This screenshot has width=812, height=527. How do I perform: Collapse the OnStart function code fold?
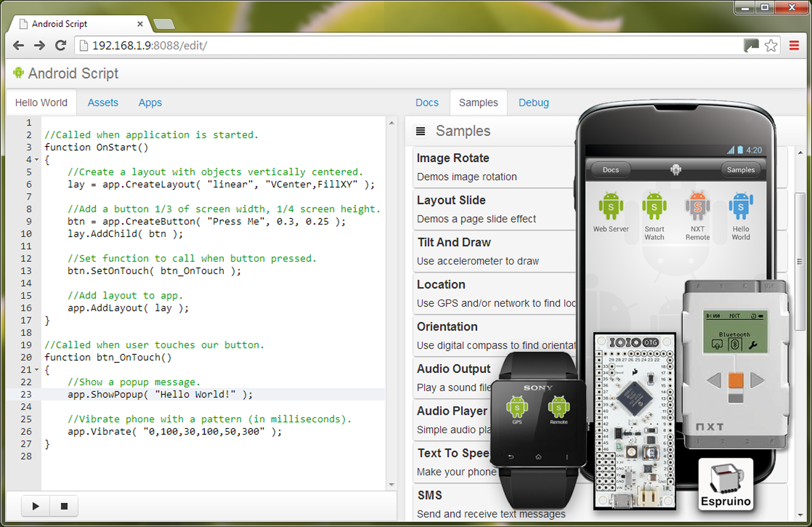[x=36, y=160]
